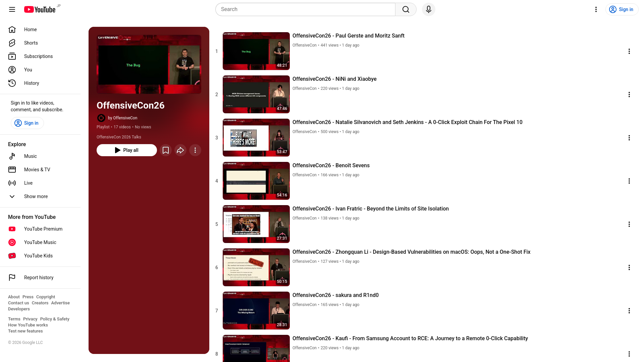
Task: Open the Paul Gerste and Moritz Sanft video thumbnail
Action: (256, 51)
